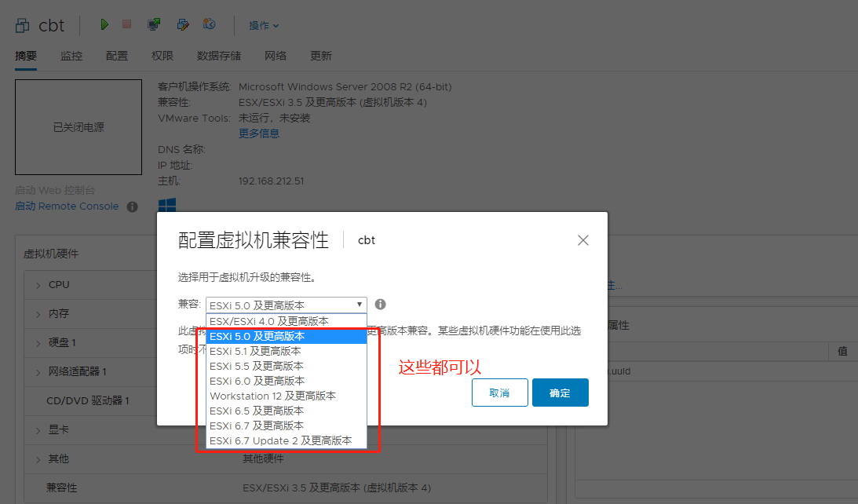Open edit settings toolbar icon
858x504 pixels.
[183, 24]
